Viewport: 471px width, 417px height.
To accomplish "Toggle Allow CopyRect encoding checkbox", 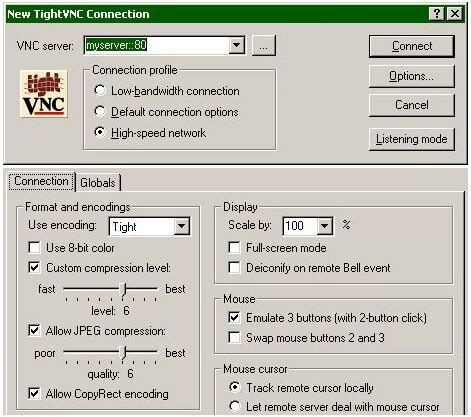I will (x=34, y=393).
